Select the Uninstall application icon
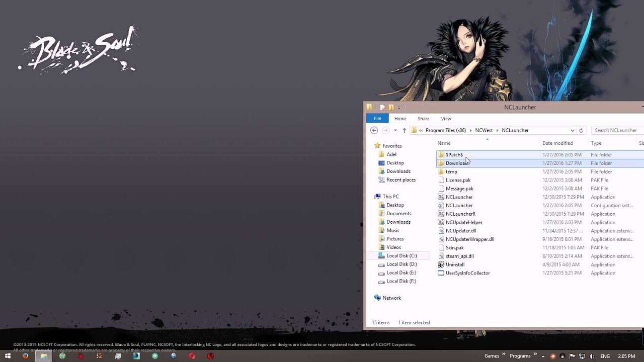 (441, 264)
